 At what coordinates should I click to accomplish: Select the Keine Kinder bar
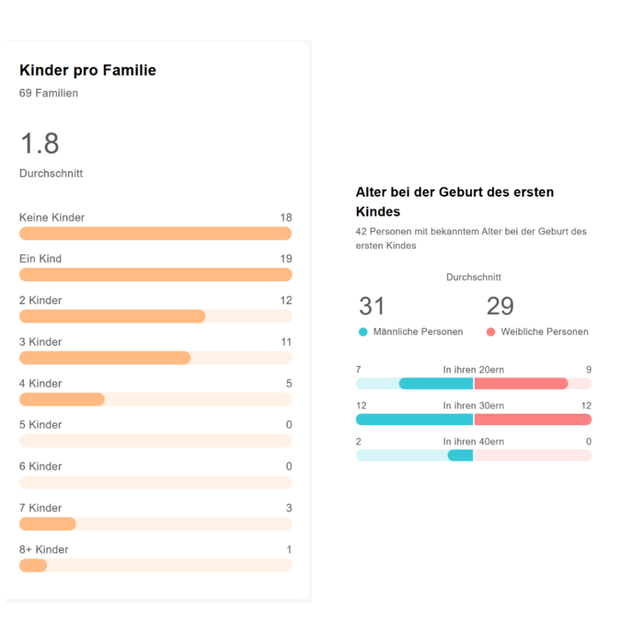155,234
